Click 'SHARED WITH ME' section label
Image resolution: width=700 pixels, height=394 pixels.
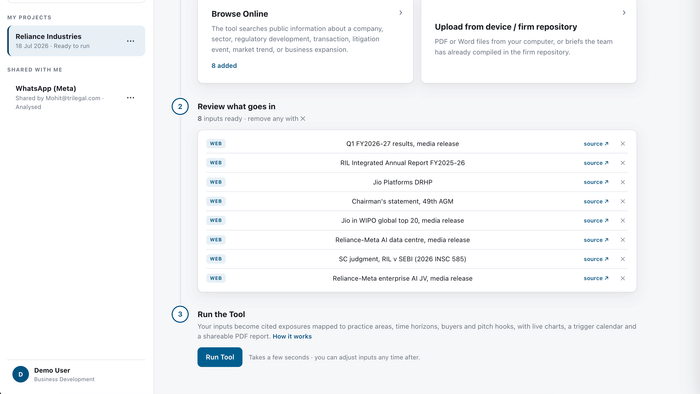click(x=35, y=70)
